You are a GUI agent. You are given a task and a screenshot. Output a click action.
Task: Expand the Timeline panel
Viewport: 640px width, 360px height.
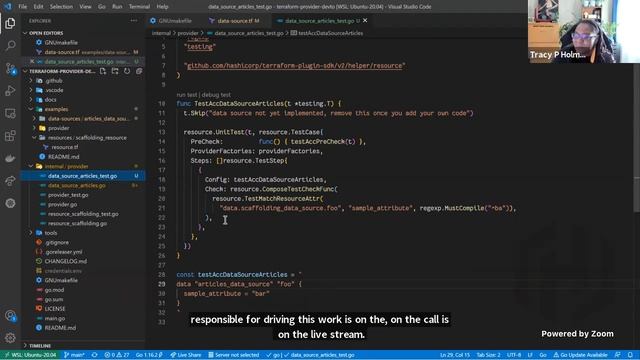point(40,346)
